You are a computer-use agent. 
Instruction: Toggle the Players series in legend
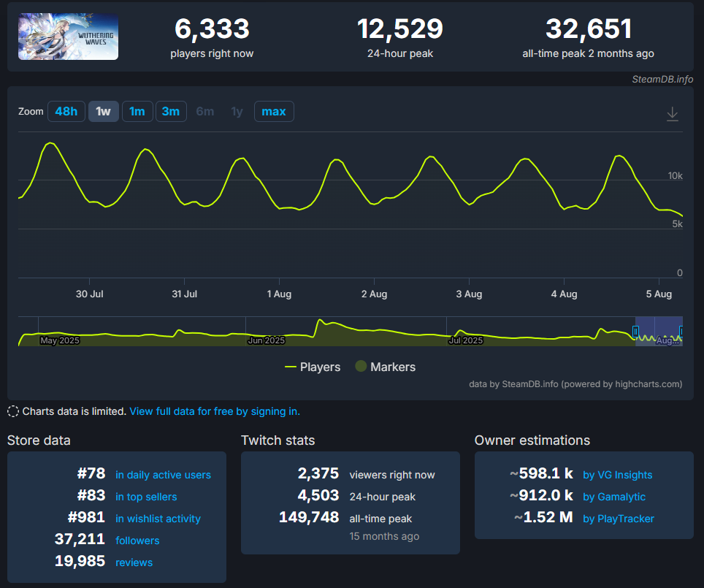pyautogui.click(x=313, y=367)
